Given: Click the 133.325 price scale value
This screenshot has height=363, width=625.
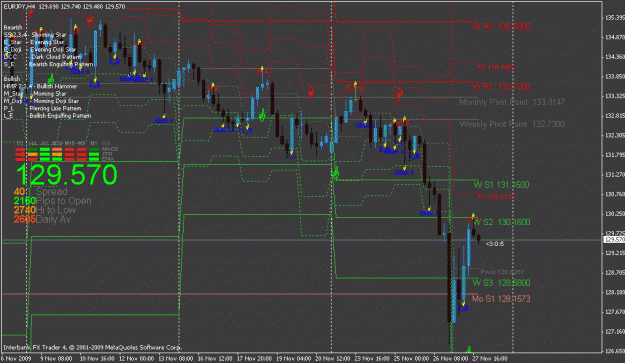Looking at the screenshot, I should point(615,96).
